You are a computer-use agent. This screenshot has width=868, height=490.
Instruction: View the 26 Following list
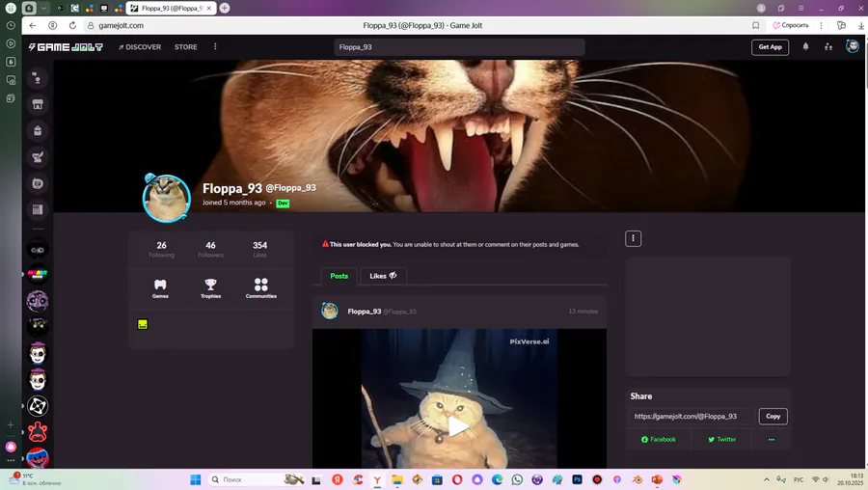[161, 249]
